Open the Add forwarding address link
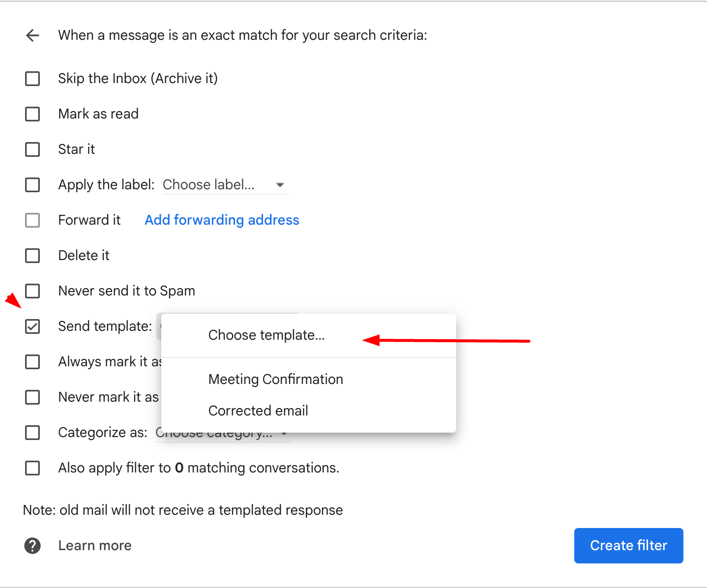This screenshot has width=707, height=588. tap(222, 220)
